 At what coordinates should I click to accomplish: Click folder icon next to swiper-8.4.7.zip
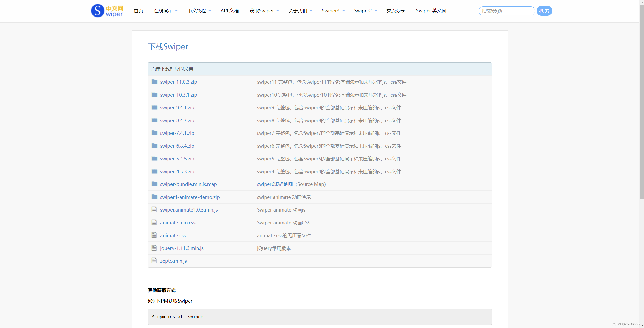pyautogui.click(x=154, y=120)
